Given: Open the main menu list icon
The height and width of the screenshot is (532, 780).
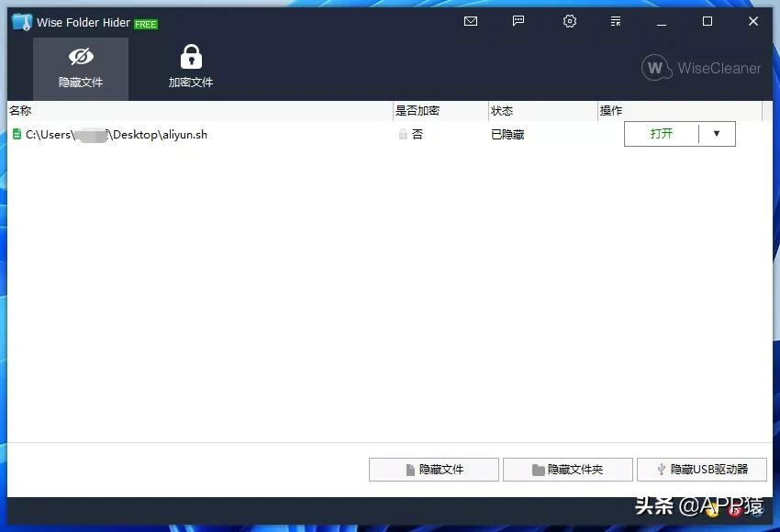Looking at the screenshot, I should pos(616,20).
